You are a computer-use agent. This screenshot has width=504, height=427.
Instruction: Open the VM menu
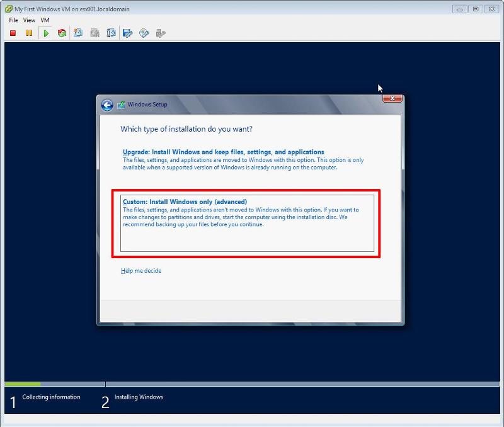[45, 20]
